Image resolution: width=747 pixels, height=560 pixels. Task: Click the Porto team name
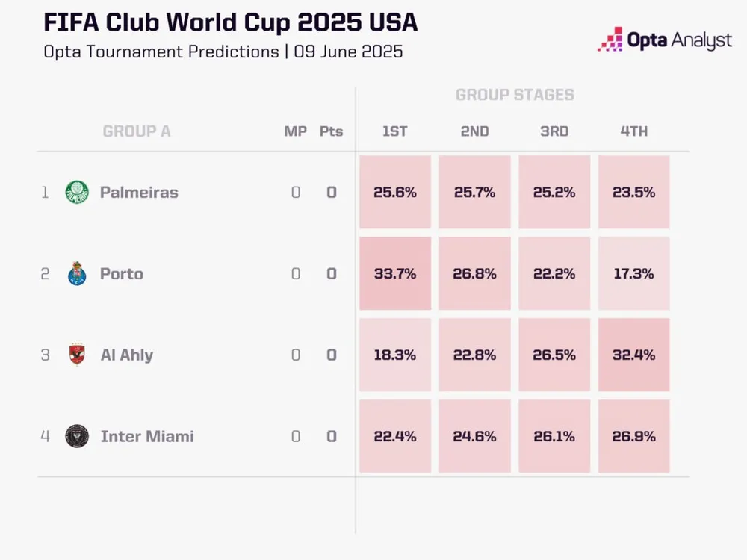coord(122,274)
